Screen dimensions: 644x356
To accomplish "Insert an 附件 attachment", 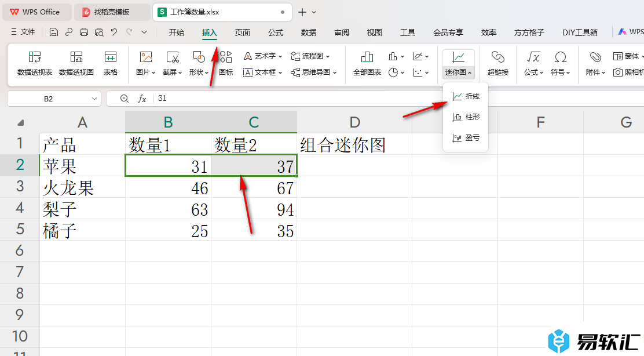I will pos(595,64).
